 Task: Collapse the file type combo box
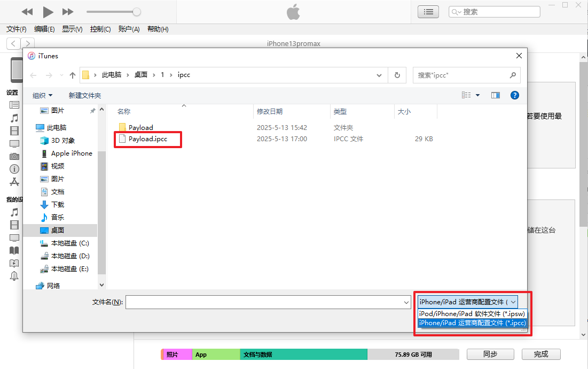513,302
